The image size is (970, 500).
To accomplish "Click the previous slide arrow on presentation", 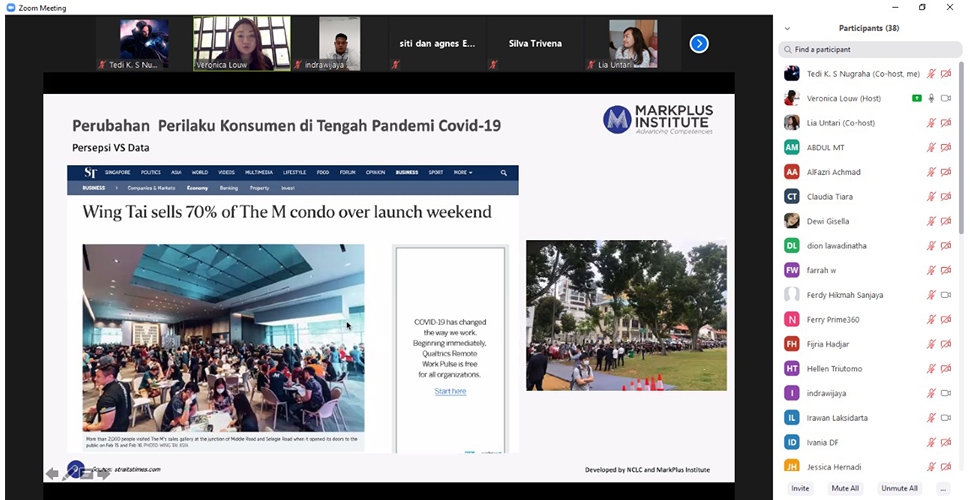I will click(52, 473).
